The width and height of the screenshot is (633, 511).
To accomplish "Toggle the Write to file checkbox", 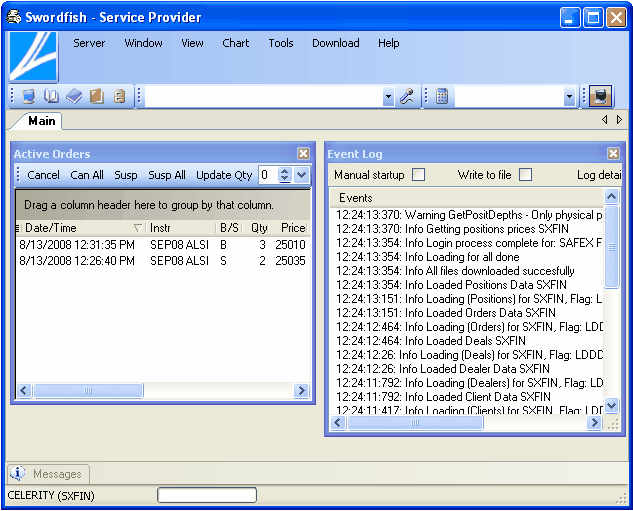I will (525, 175).
